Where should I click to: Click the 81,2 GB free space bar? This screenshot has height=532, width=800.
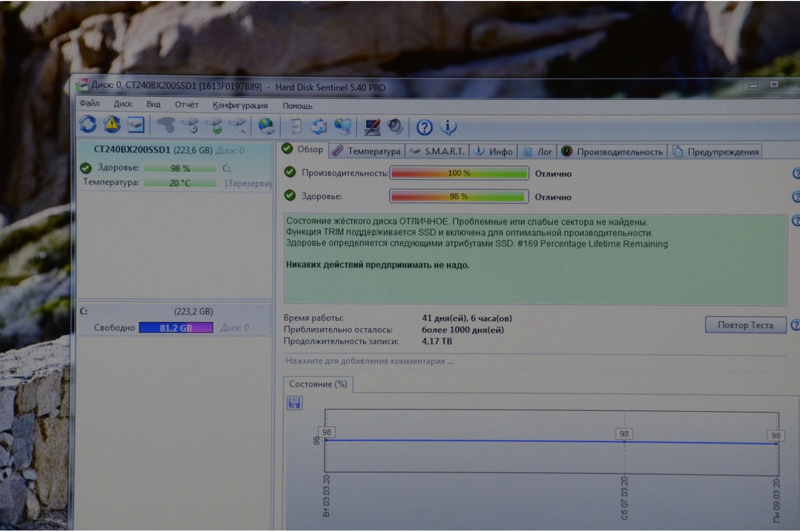(176, 328)
